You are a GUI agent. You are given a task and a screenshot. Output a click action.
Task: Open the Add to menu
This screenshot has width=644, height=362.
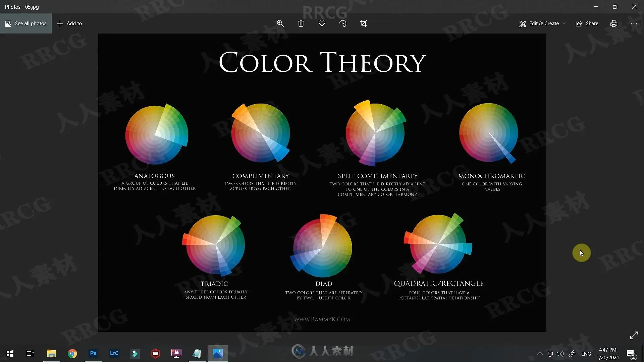point(69,23)
